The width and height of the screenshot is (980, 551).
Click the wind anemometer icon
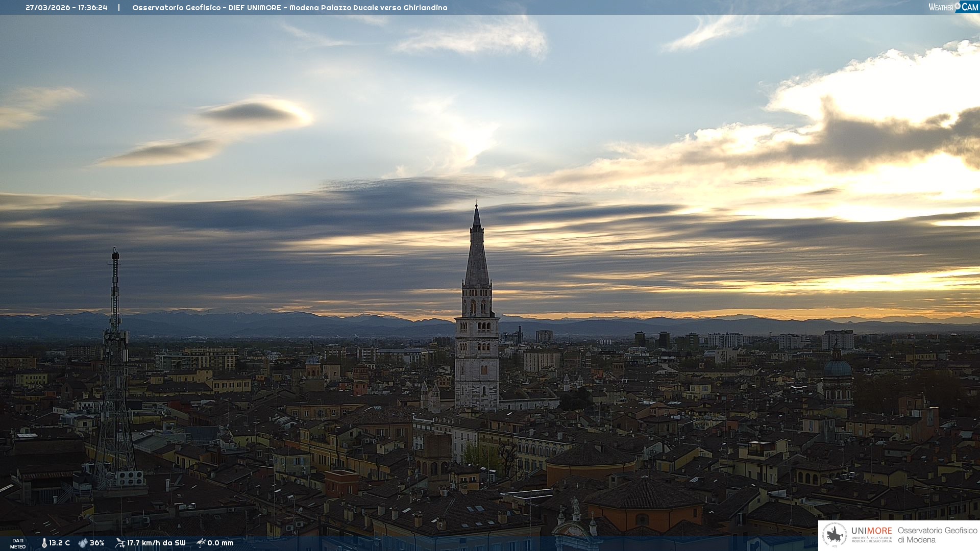coord(120,543)
